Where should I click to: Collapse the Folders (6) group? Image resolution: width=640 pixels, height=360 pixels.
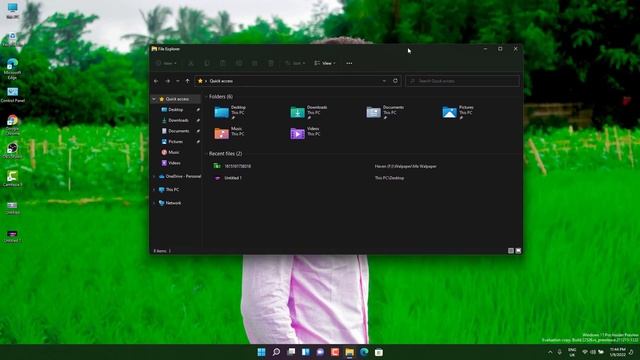click(206, 97)
